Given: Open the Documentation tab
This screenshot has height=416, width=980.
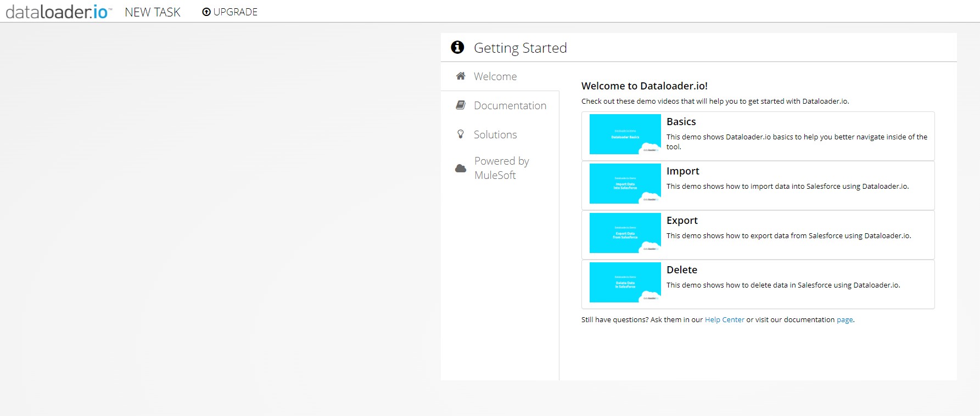Looking at the screenshot, I should click(510, 106).
